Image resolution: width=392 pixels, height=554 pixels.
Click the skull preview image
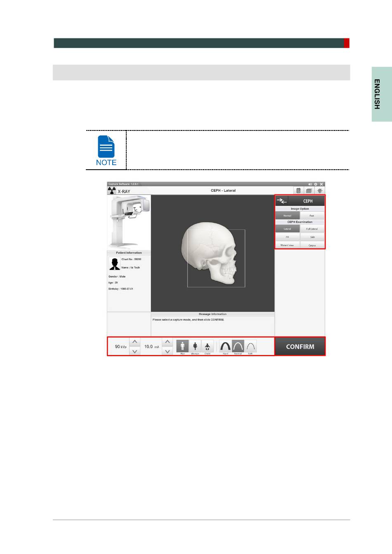pos(210,253)
